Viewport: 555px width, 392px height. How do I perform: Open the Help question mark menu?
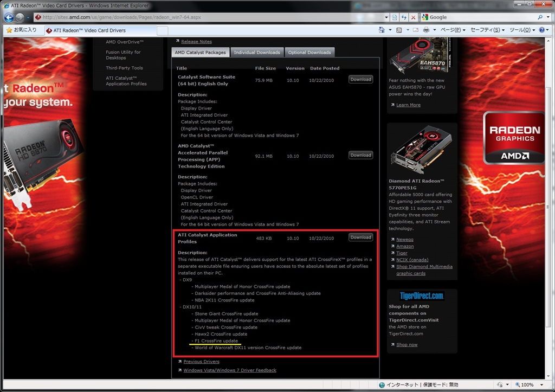pos(544,30)
